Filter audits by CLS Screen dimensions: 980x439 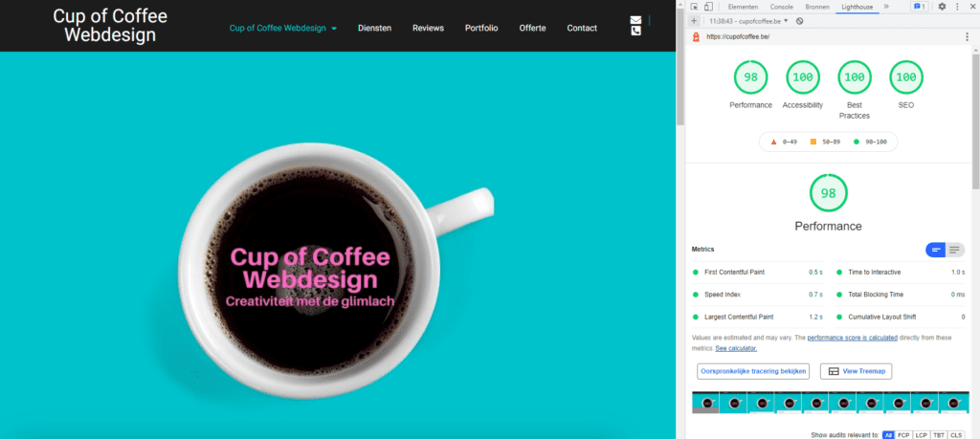pos(956,434)
